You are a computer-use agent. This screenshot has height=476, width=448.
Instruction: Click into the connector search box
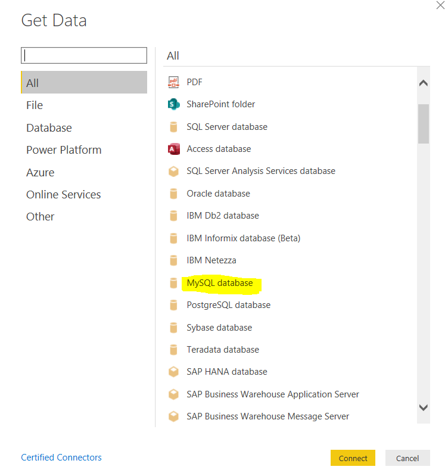click(x=84, y=55)
